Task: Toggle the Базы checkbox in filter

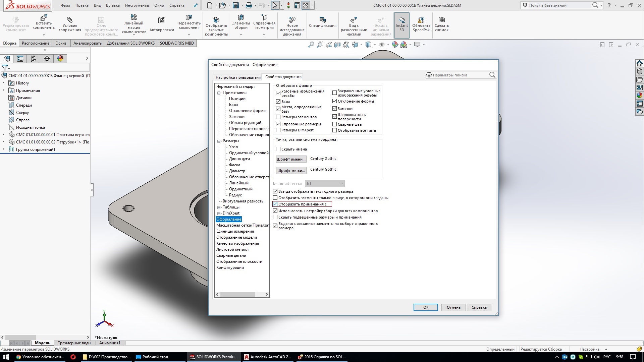Action: pyautogui.click(x=278, y=101)
